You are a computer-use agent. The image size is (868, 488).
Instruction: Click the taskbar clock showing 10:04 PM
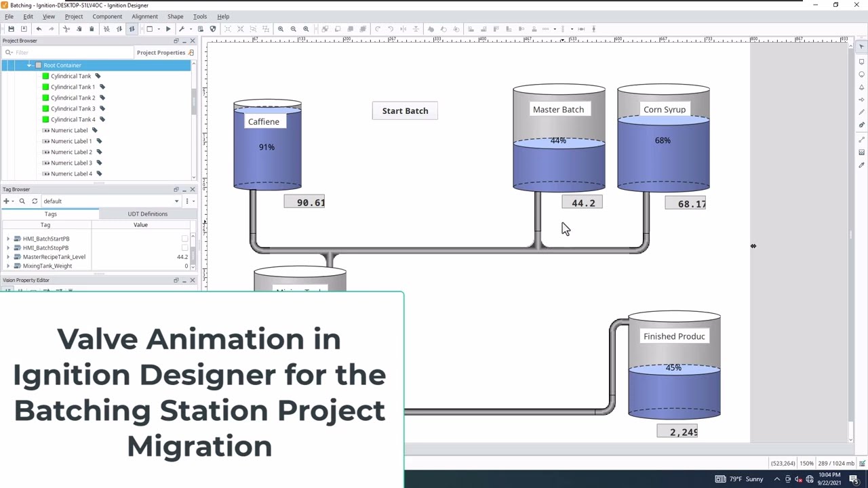(829, 479)
